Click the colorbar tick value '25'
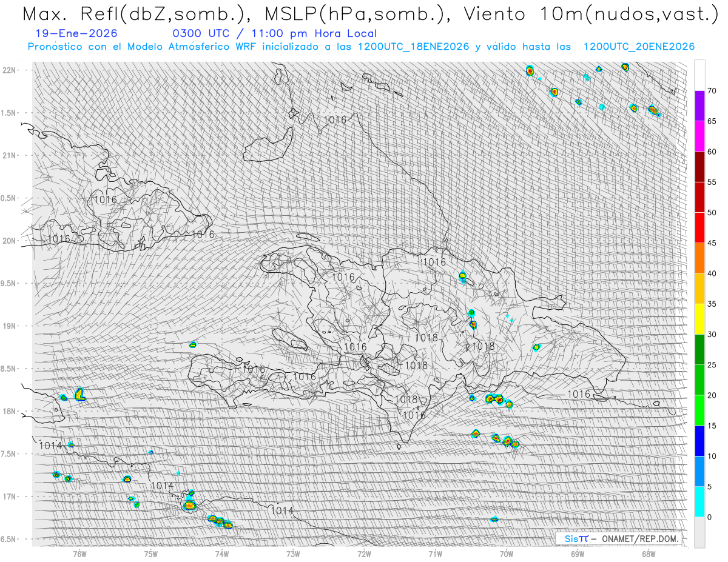This screenshot has width=728, height=562. tap(712, 365)
